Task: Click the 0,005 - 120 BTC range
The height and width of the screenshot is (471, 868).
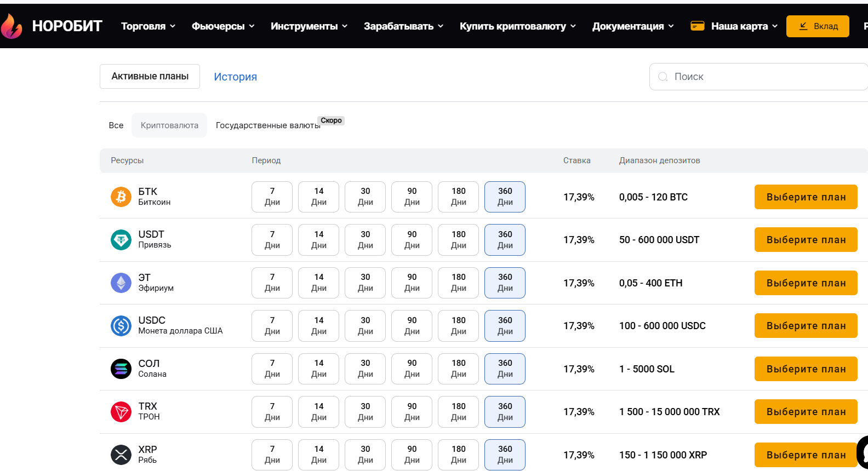Action: coord(653,197)
